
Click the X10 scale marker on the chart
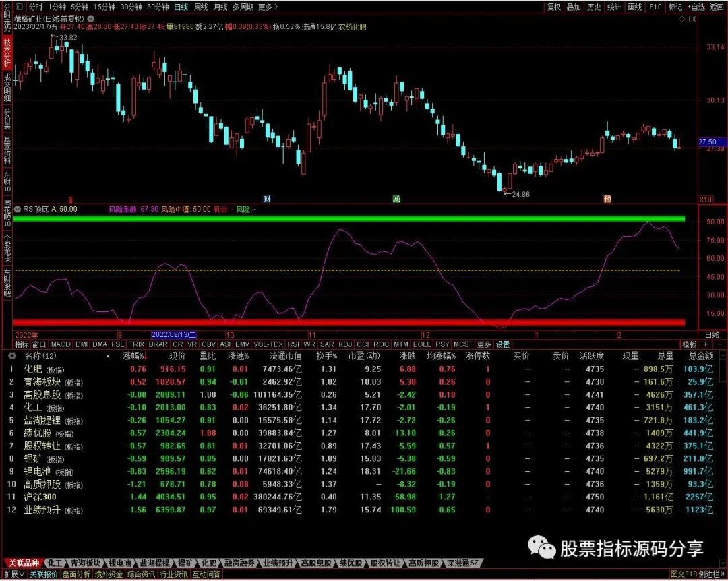coord(706,200)
